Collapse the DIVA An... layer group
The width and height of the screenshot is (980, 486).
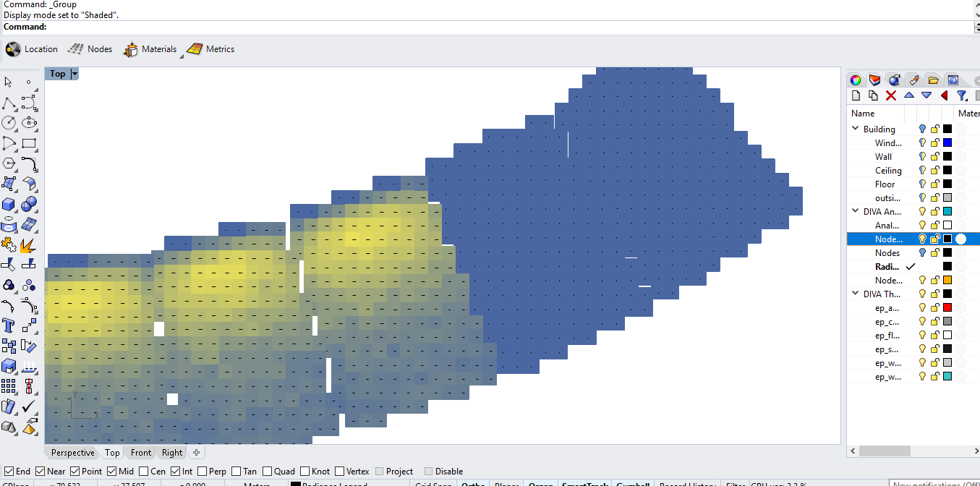click(856, 211)
